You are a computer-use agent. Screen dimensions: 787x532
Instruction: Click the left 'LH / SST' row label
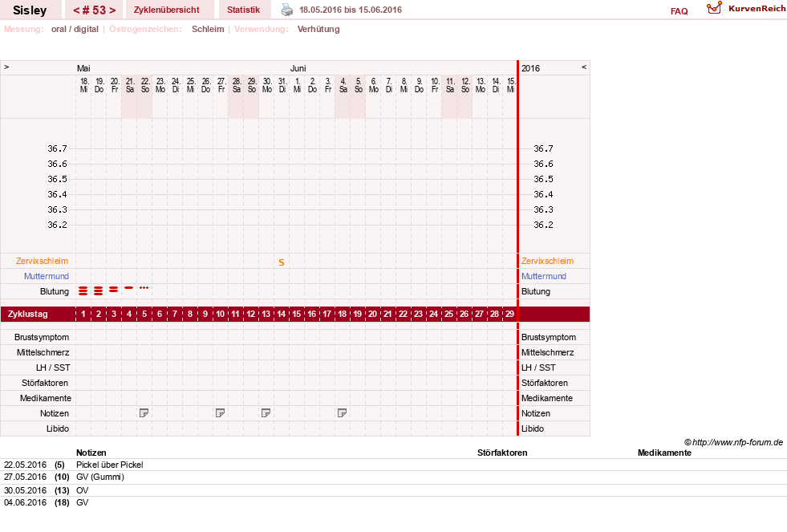53,368
